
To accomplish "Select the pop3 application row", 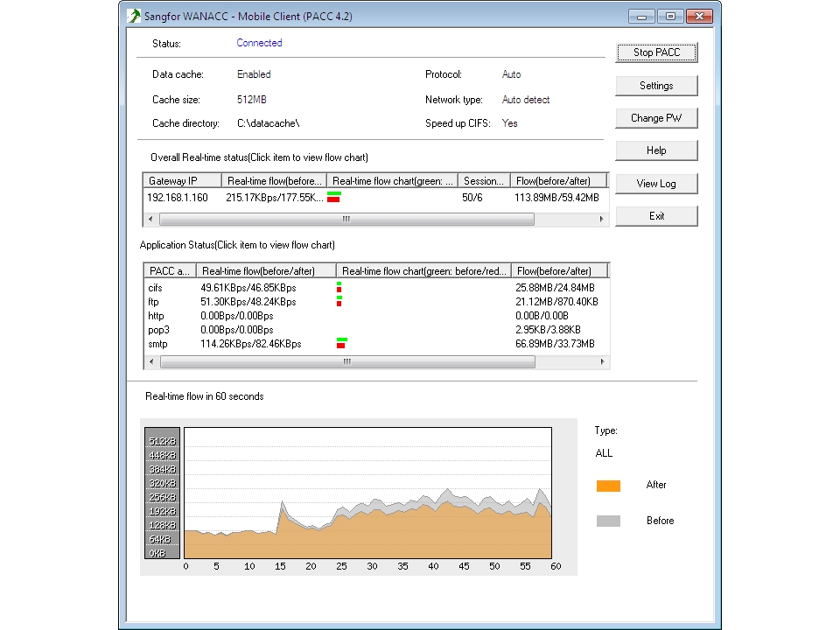I will (158, 330).
